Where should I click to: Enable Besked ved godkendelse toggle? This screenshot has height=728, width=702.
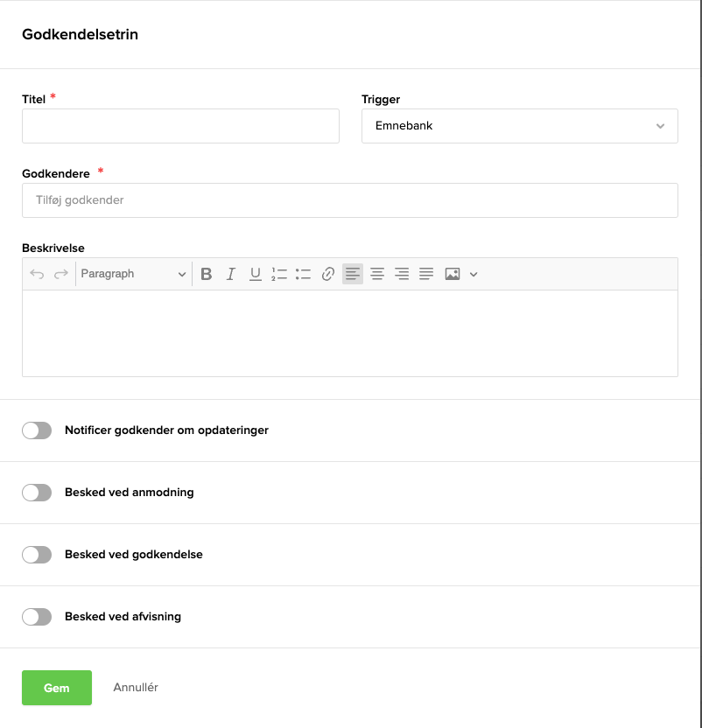pos(37,555)
